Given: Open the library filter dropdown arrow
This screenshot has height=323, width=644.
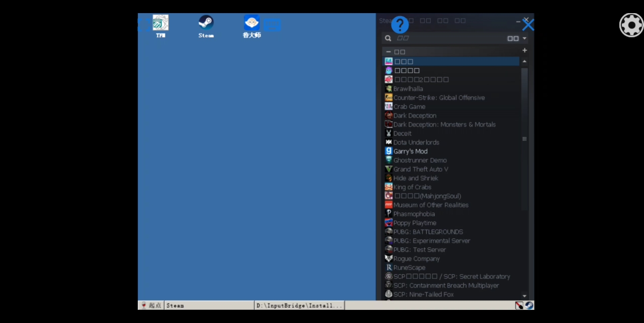Looking at the screenshot, I should (x=524, y=38).
